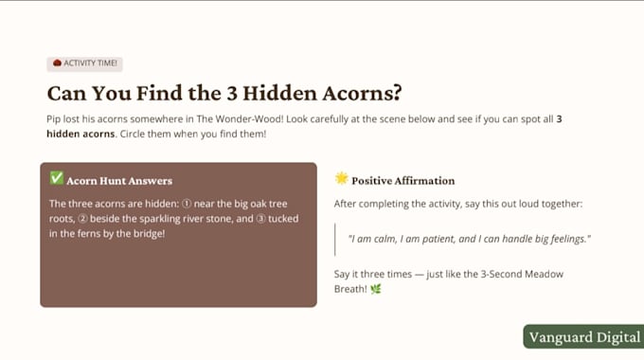Click circled number 3 in answers

coord(260,219)
